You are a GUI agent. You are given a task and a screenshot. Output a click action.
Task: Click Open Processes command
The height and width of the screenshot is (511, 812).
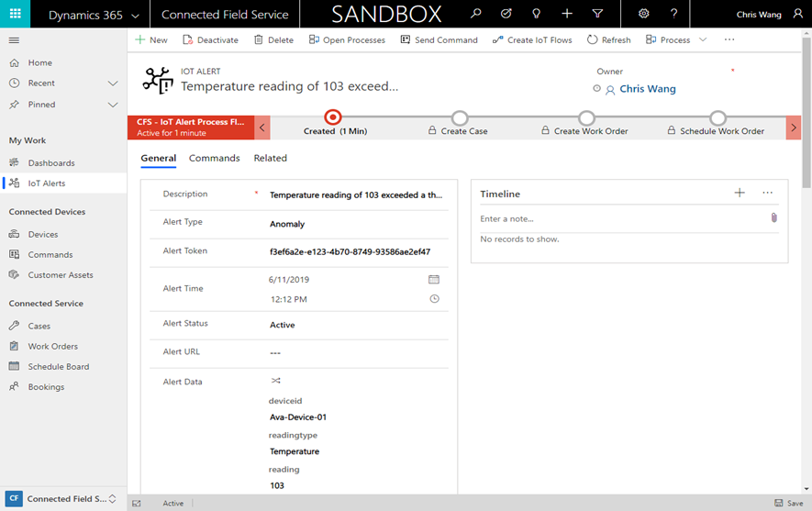point(347,39)
